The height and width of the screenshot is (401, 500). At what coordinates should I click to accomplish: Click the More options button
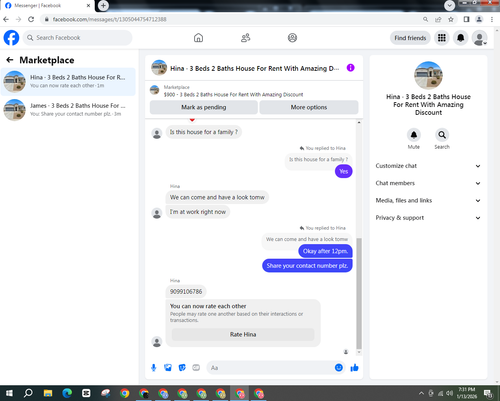[x=309, y=107]
